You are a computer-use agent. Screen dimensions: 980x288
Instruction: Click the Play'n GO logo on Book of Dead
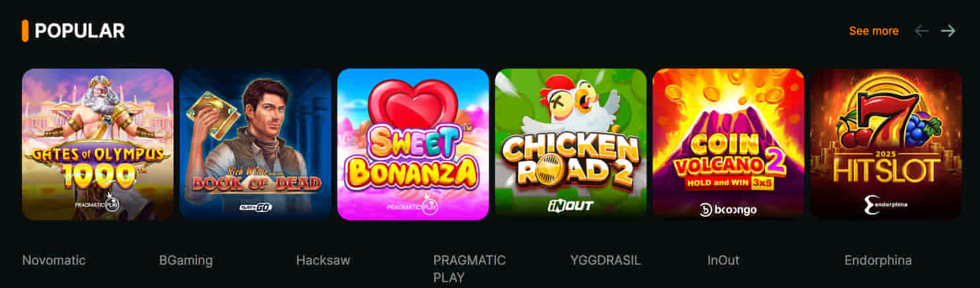pos(255,207)
